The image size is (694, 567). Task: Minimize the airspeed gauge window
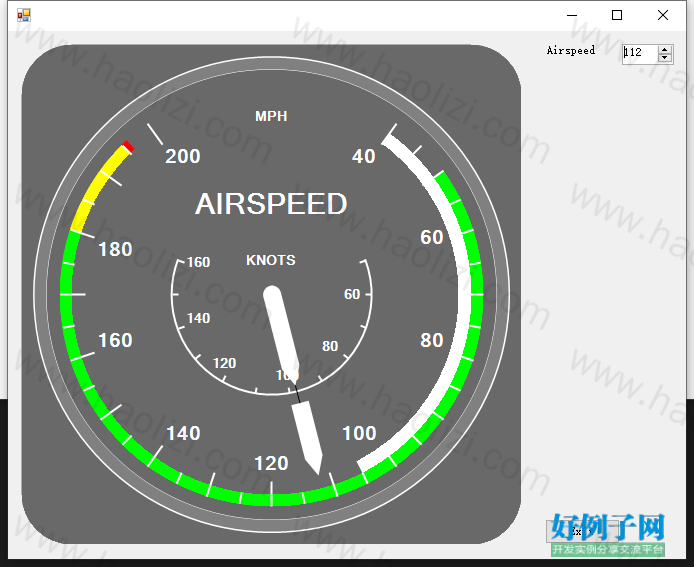(572, 15)
